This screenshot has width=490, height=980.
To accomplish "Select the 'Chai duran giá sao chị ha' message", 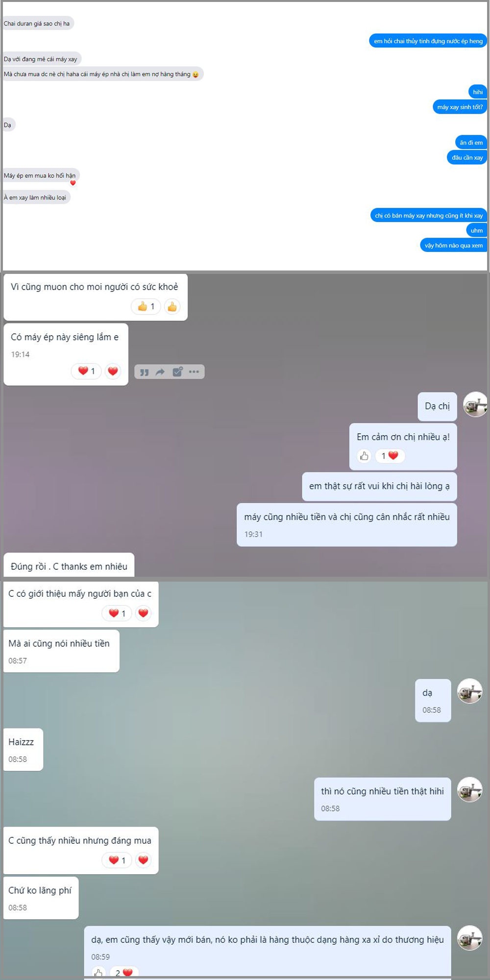I will (x=37, y=24).
